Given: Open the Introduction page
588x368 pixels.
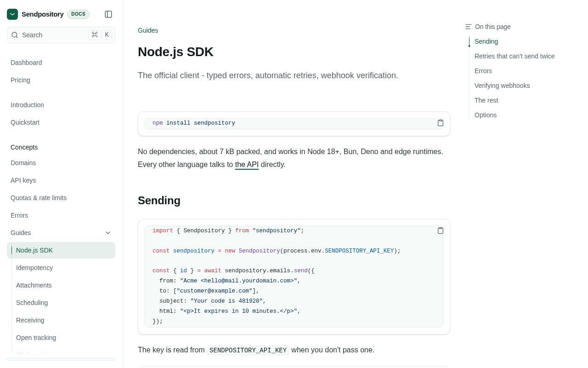Looking at the screenshot, I should click(x=27, y=105).
